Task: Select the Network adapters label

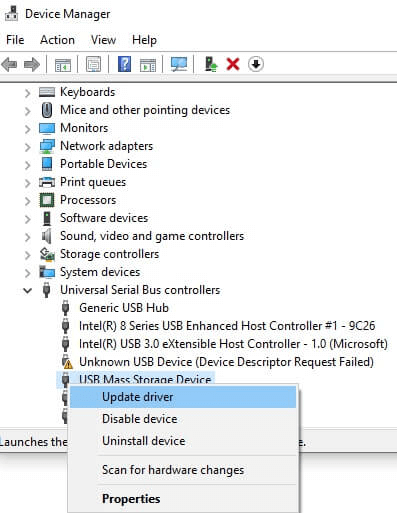Action: (x=106, y=146)
